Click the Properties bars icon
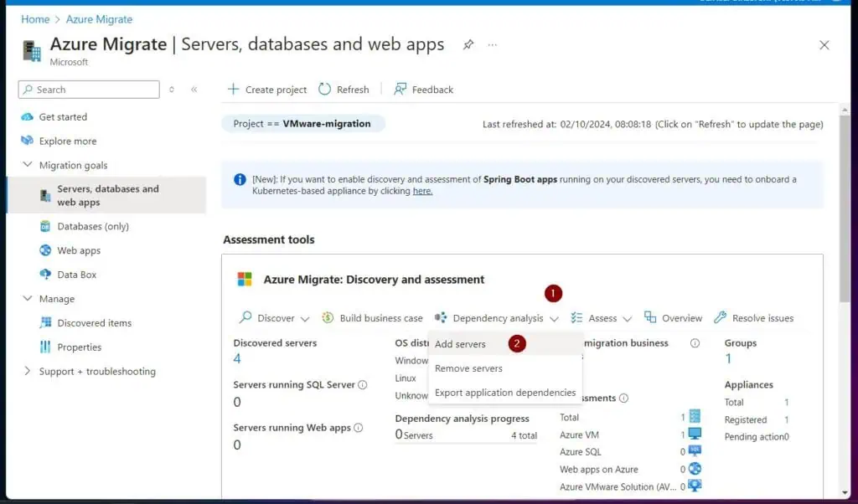The image size is (858, 504). pos(45,347)
